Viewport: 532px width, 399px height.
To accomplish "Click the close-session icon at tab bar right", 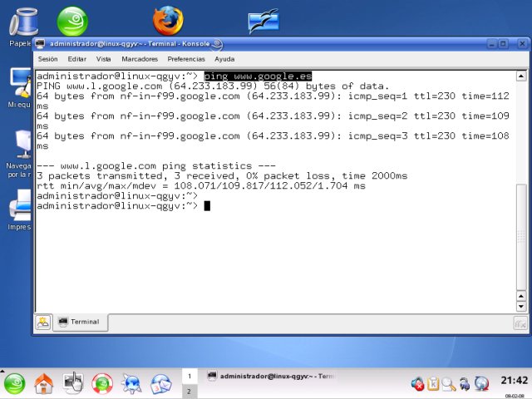I will pos(520,323).
